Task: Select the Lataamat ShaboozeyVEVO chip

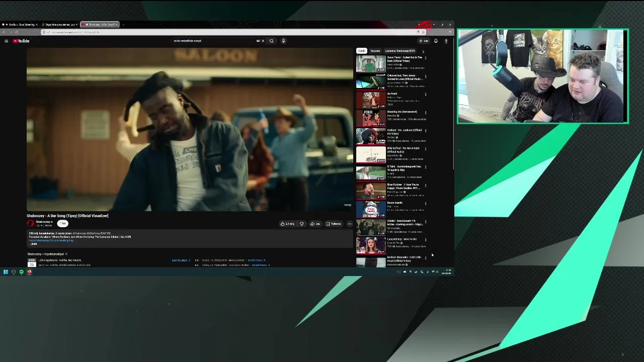Action: coord(400,51)
